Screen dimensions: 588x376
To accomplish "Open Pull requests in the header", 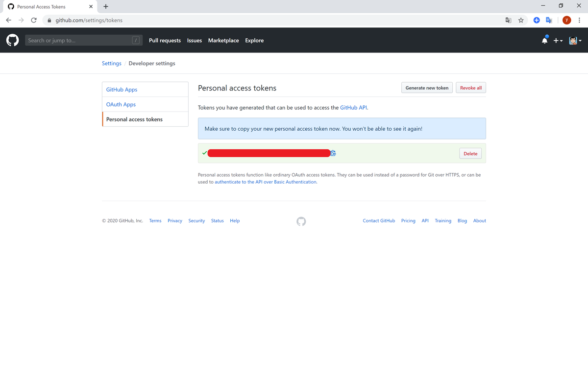I will [x=165, y=41].
